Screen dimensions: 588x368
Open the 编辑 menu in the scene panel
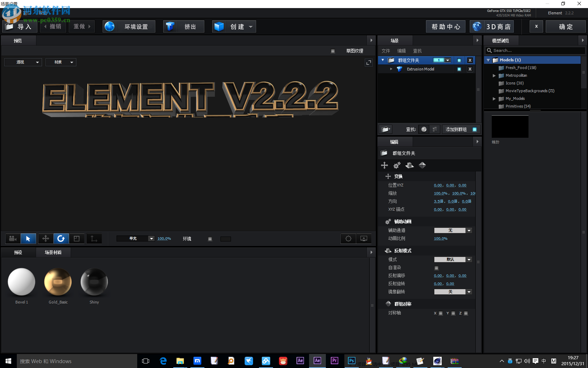tap(401, 50)
